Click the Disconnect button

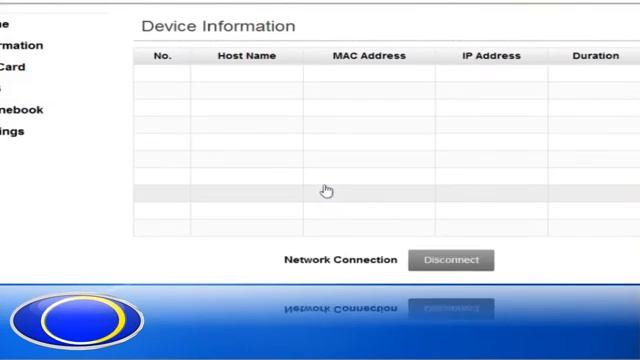[451, 260]
